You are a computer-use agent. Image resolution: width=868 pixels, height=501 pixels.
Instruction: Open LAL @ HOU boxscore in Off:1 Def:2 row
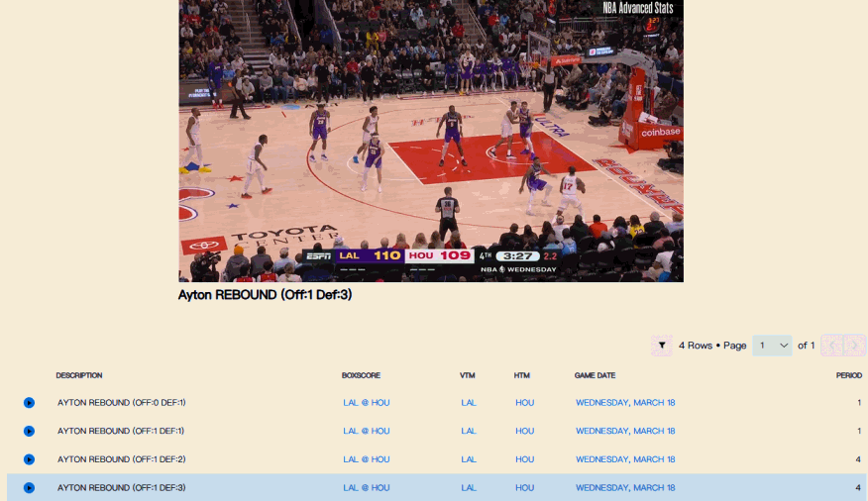click(367, 459)
